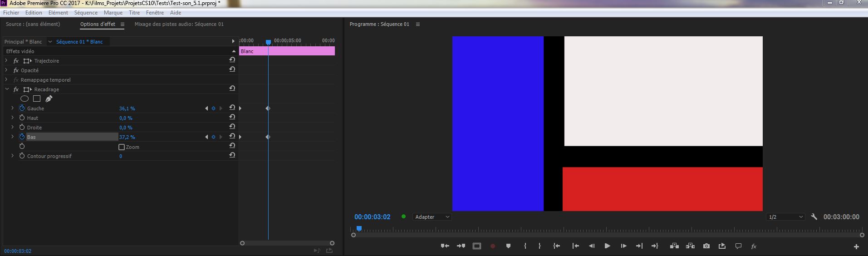868x256 pixels.
Task: Collapse the Recadrage effect
Action: pyautogui.click(x=6, y=89)
